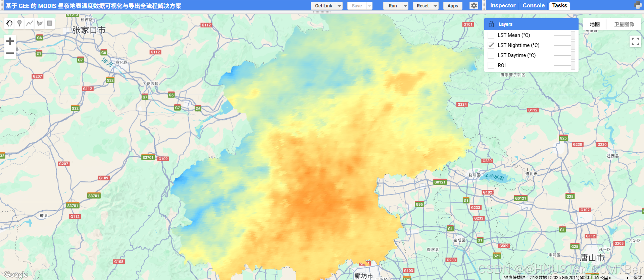This screenshot has height=280, width=644.
Task: Click the 廊坊市 city label
Action: point(364,276)
